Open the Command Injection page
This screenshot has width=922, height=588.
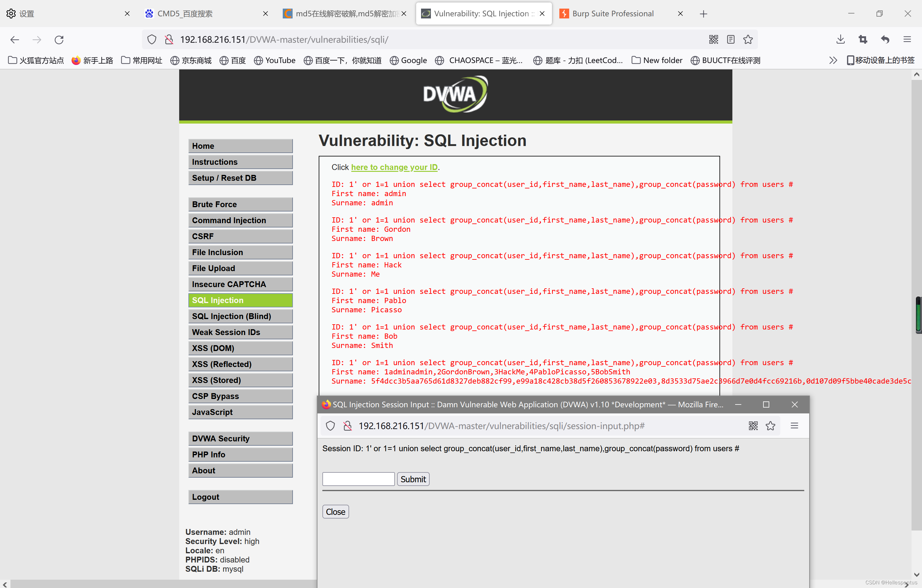240,220
